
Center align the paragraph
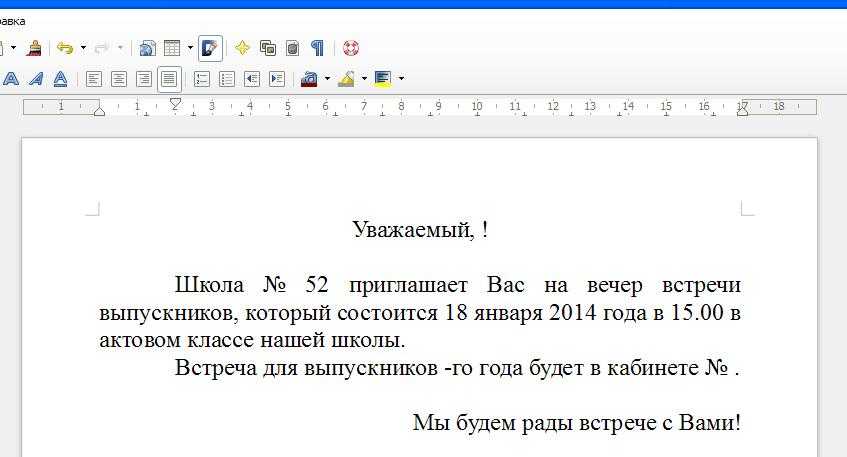tap(119, 78)
